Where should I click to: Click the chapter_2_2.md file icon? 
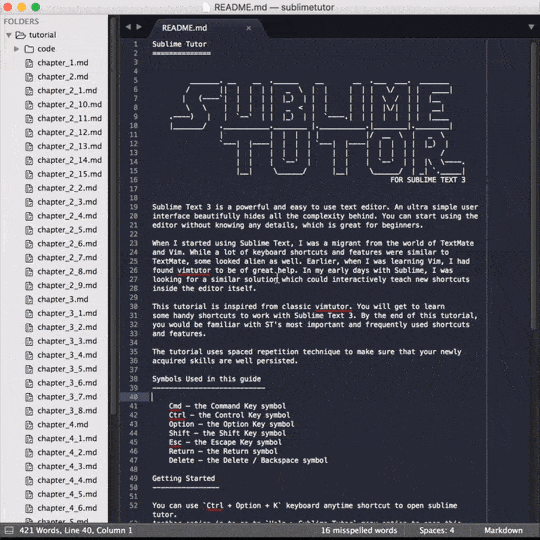(29, 188)
